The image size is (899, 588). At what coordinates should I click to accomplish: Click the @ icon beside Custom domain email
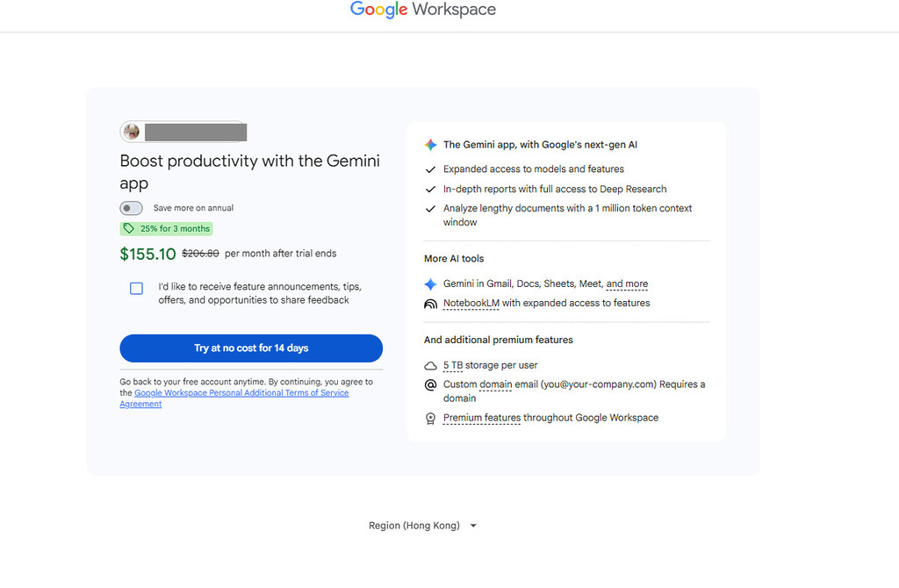[430, 384]
